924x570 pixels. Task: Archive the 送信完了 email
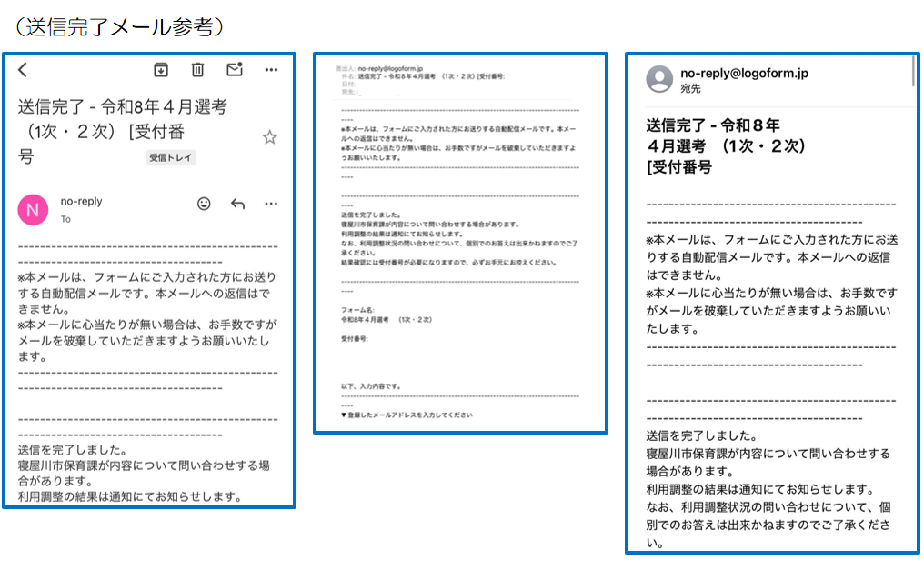click(160, 70)
